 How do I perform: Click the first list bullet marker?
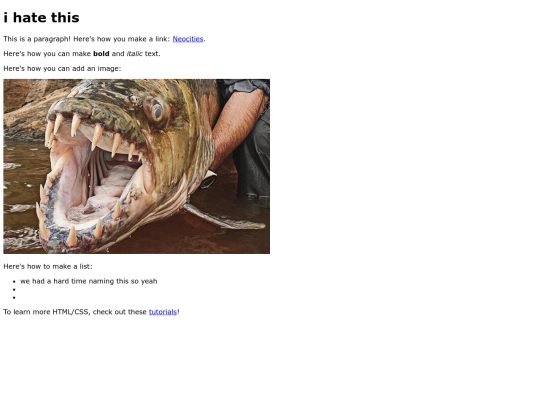coord(14,281)
